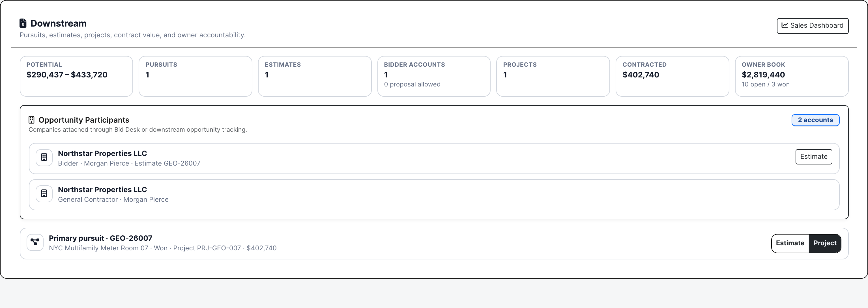Click the Downstream dollar document icon

tap(23, 23)
